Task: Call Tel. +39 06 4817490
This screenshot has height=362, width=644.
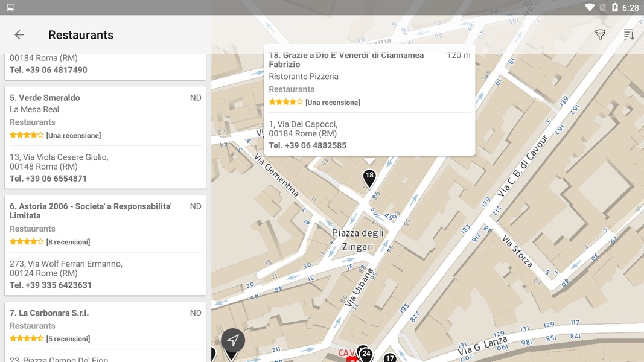Action: click(x=48, y=70)
